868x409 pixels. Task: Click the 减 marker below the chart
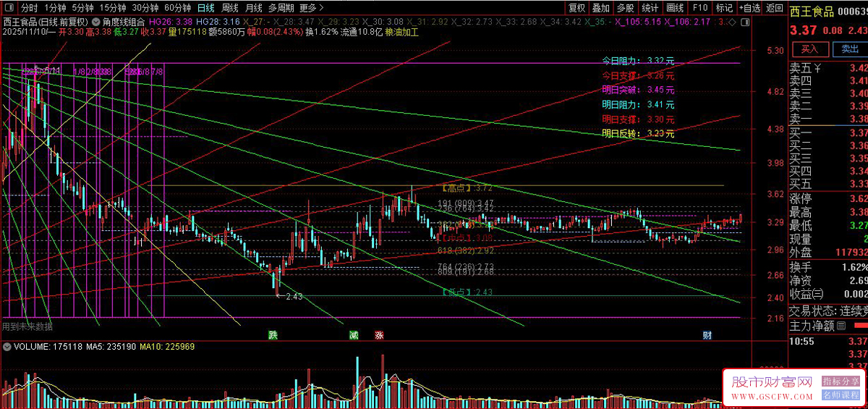point(354,335)
